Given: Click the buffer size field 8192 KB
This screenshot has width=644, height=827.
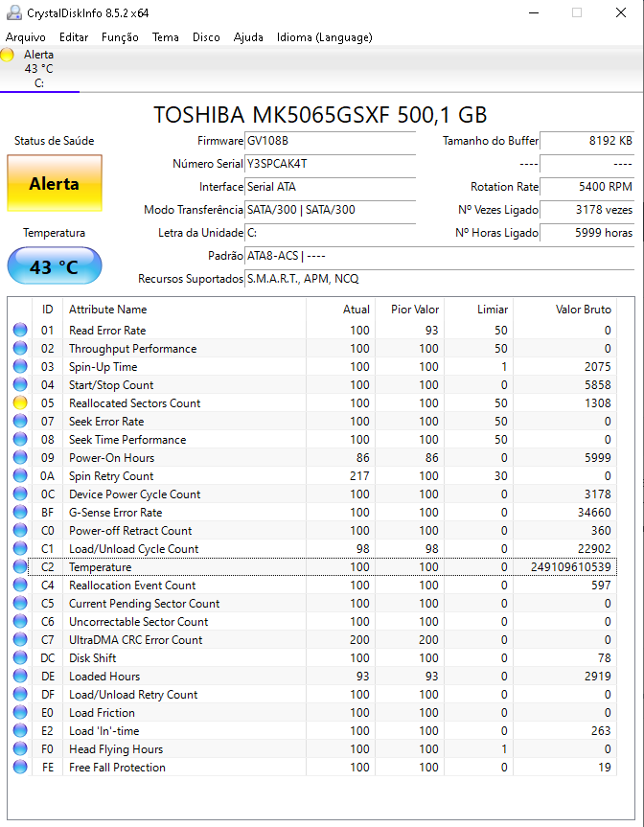Looking at the screenshot, I should point(587,141).
